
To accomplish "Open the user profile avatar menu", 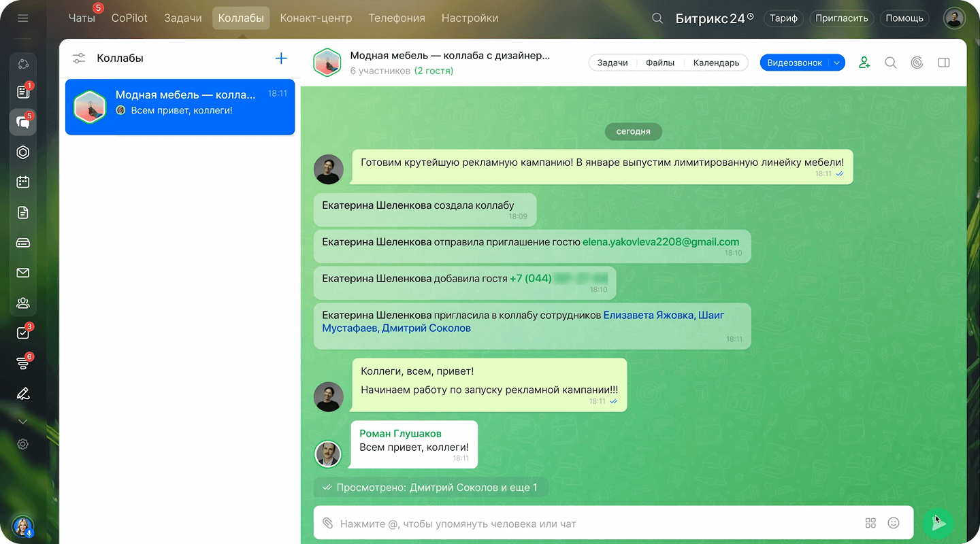I will coord(954,18).
